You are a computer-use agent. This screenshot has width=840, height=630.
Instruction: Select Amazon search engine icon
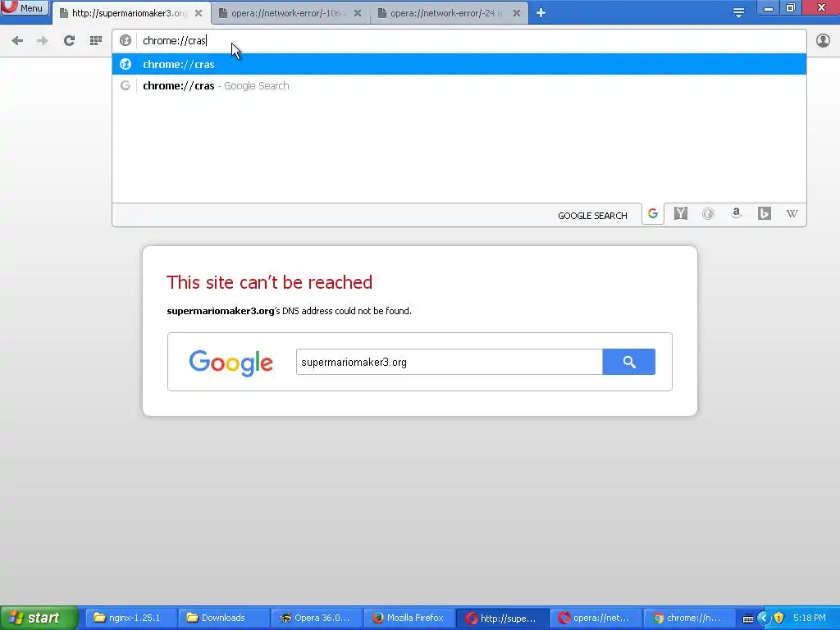737,214
